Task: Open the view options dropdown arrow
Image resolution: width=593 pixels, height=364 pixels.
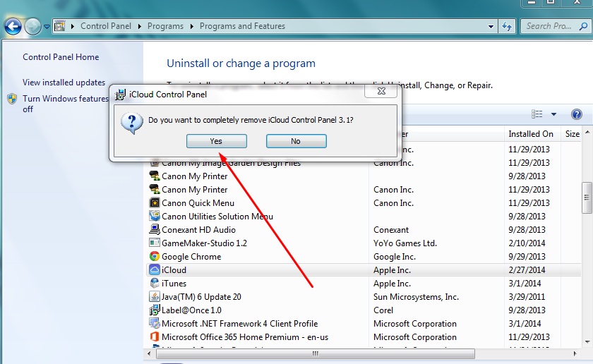Action: coord(553,114)
